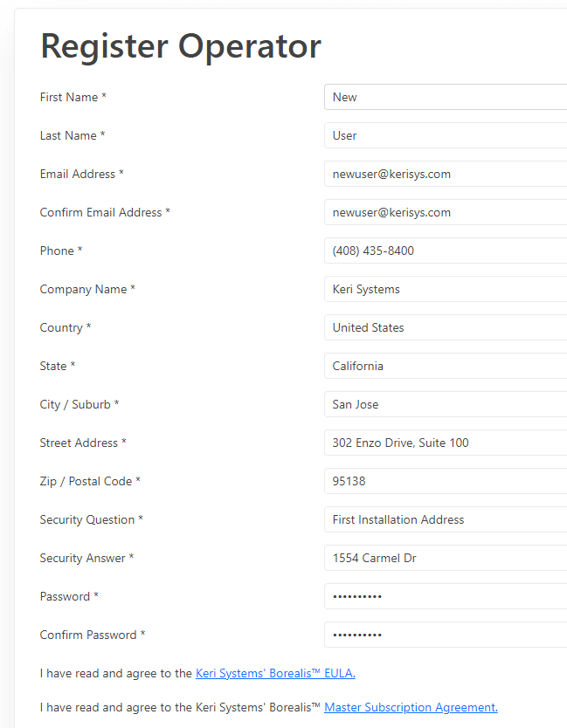The height and width of the screenshot is (728, 567).
Task: Focus the Email Address input field
Action: point(446,174)
